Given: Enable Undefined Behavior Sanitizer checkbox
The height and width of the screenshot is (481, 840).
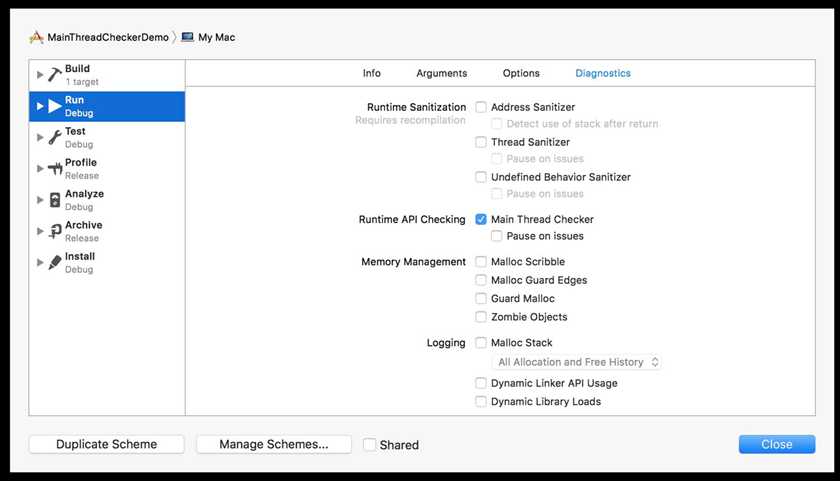Looking at the screenshot, I should [481, 177].
